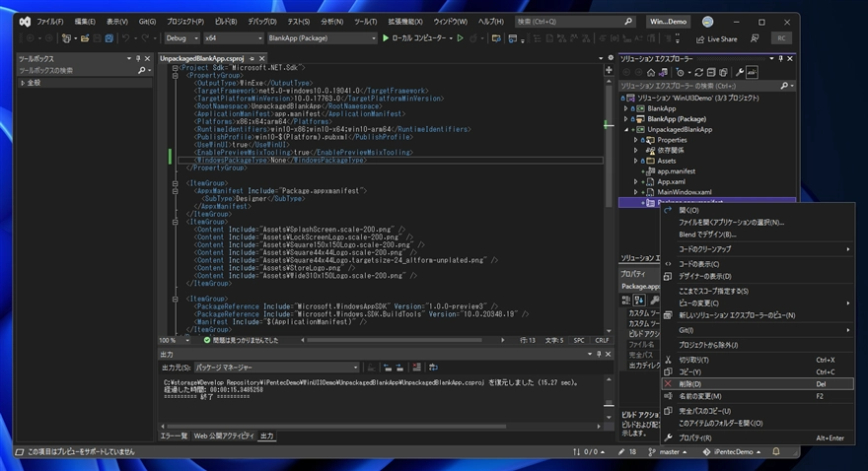The height and width of the screenshot is (471, 868).
Task: Select 名前の変更(M) in the context menu
Action: pyautogui.click(x=758, y=396)
